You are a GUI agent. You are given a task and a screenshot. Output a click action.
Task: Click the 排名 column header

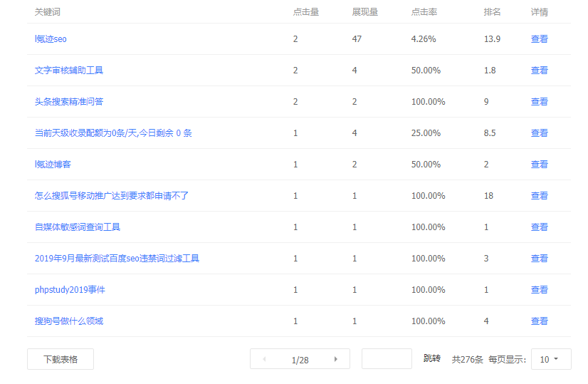tap(492, 12)
